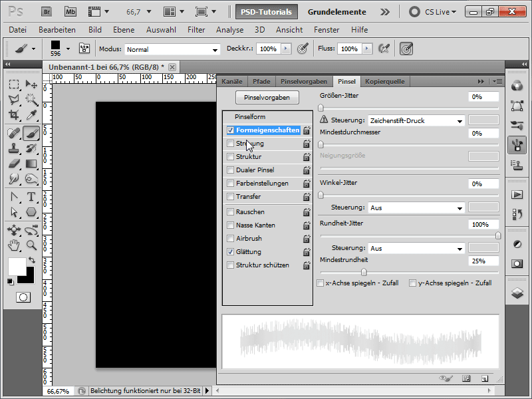Open the Layers panel icon in right dock
This screenshot has height=399, width=532.
517,293
